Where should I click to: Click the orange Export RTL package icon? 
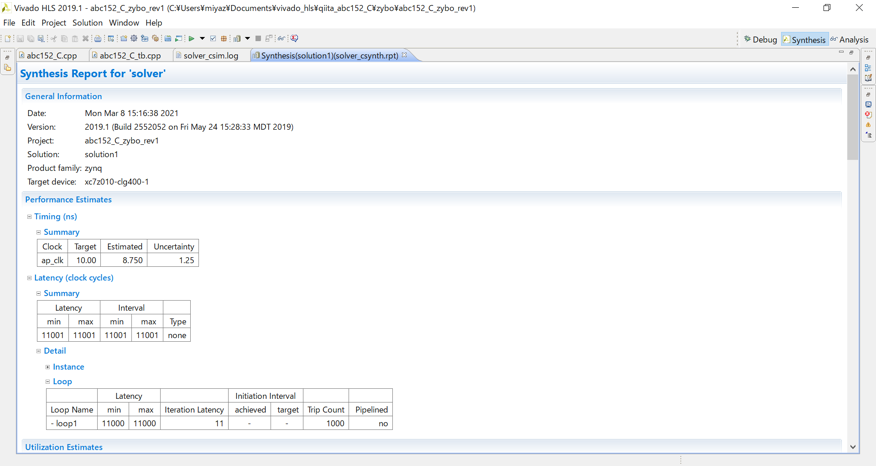tap(224, 39)
